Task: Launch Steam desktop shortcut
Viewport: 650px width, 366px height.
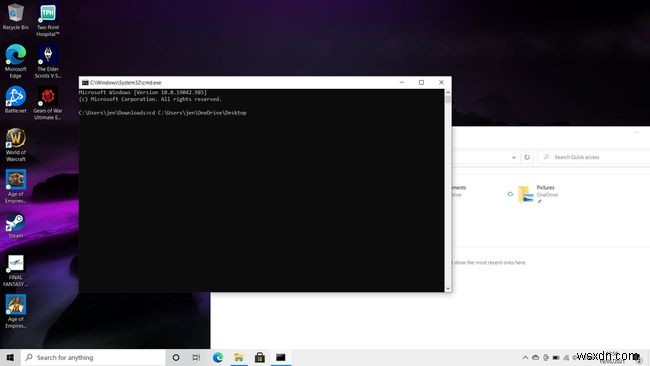Action: [15, 225]
